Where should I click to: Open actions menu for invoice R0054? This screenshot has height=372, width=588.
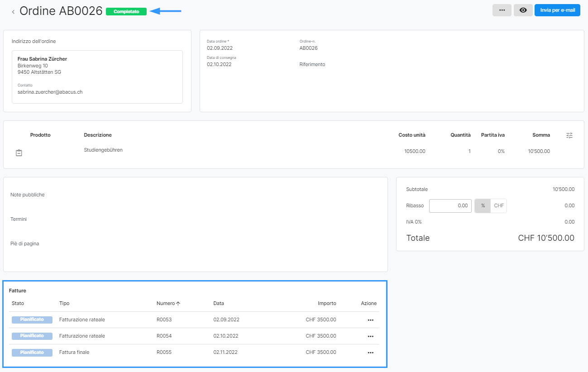(370, 336)
